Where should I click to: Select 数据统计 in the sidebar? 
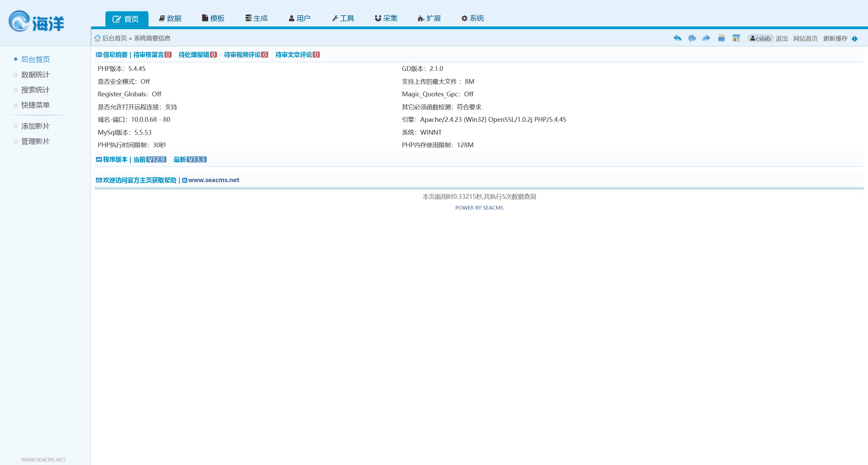(35, 75)
